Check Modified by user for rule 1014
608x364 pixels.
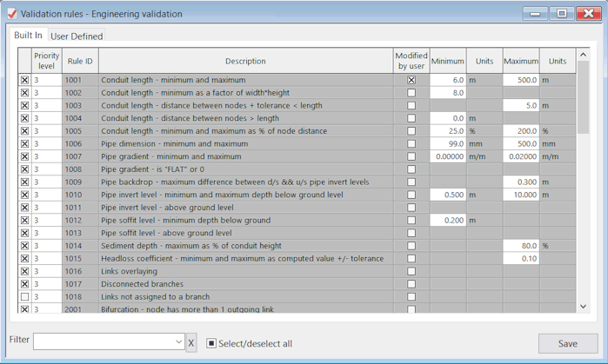pyautogui.click(x=411, y=246)
